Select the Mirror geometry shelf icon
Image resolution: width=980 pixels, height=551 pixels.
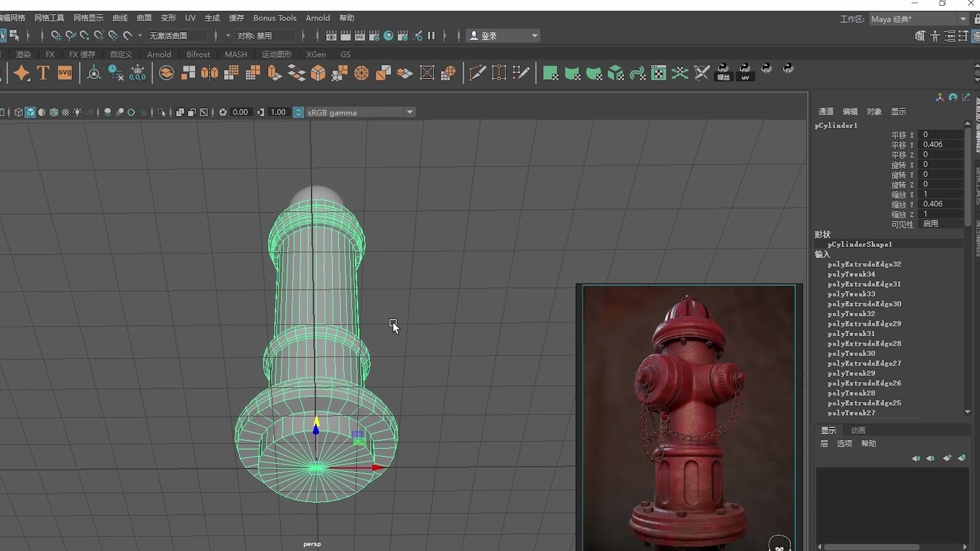coord(209,73)
